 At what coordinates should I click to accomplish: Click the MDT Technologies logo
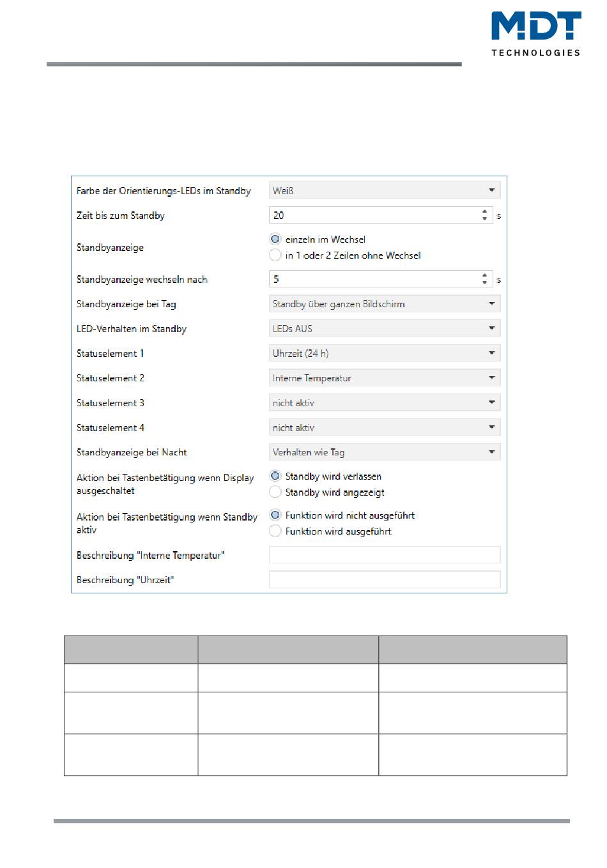click(x=536, y=34)
